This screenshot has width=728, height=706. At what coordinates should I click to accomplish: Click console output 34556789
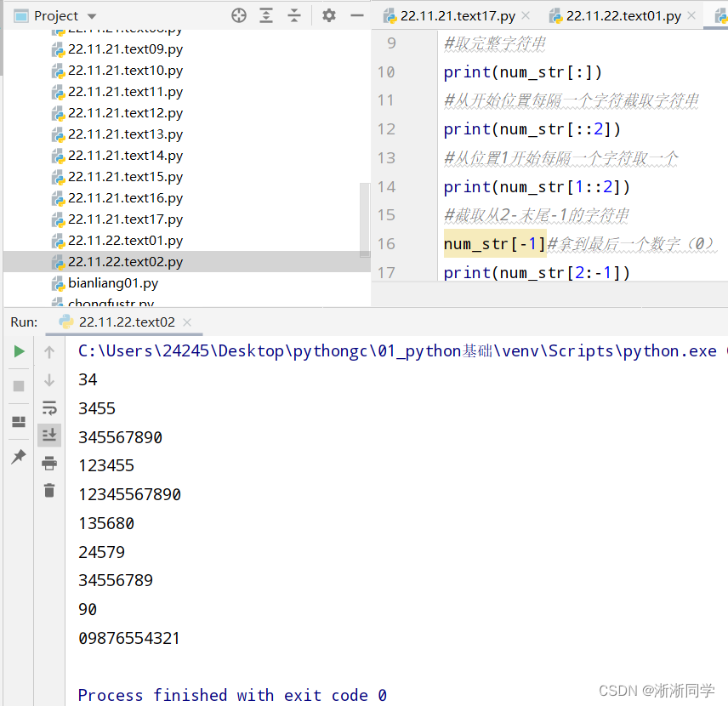[116, 581]
